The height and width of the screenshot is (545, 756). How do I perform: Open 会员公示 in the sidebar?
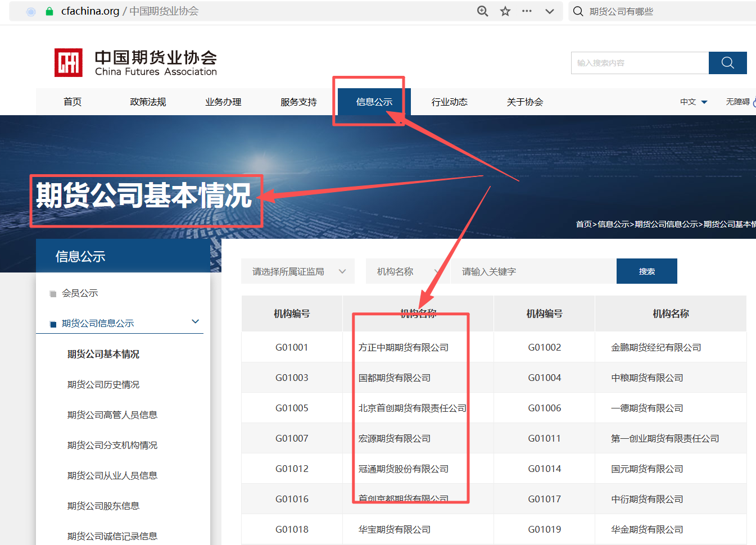click(x=80, y=293)
